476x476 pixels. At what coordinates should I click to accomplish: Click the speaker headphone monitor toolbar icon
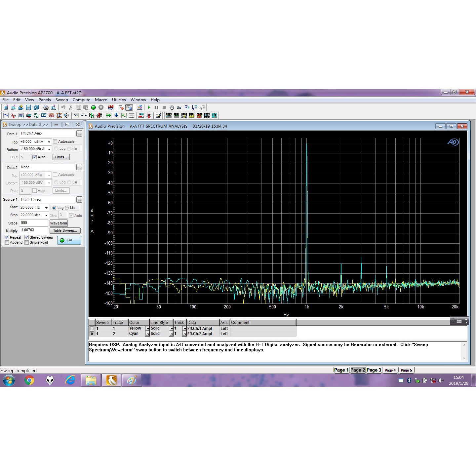[66, 115]
